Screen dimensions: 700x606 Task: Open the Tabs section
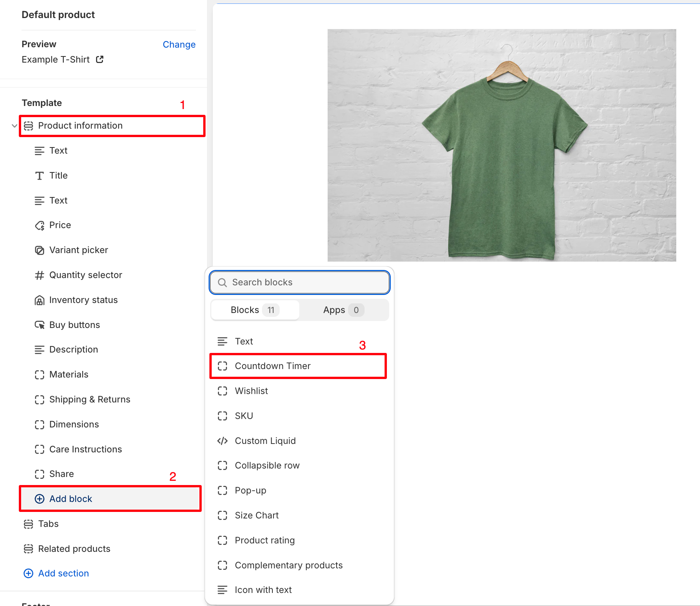48,524
